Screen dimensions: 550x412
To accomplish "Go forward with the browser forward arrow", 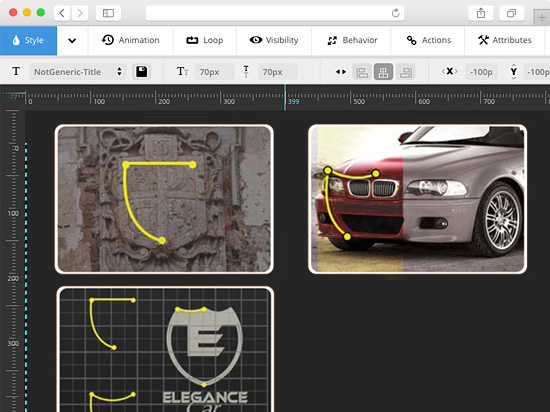I will (80, 13).
